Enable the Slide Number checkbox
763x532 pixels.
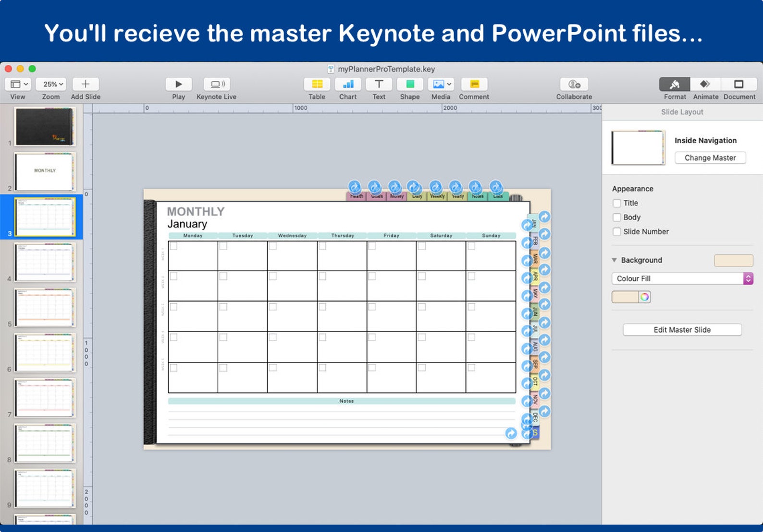tap(617, 232)
